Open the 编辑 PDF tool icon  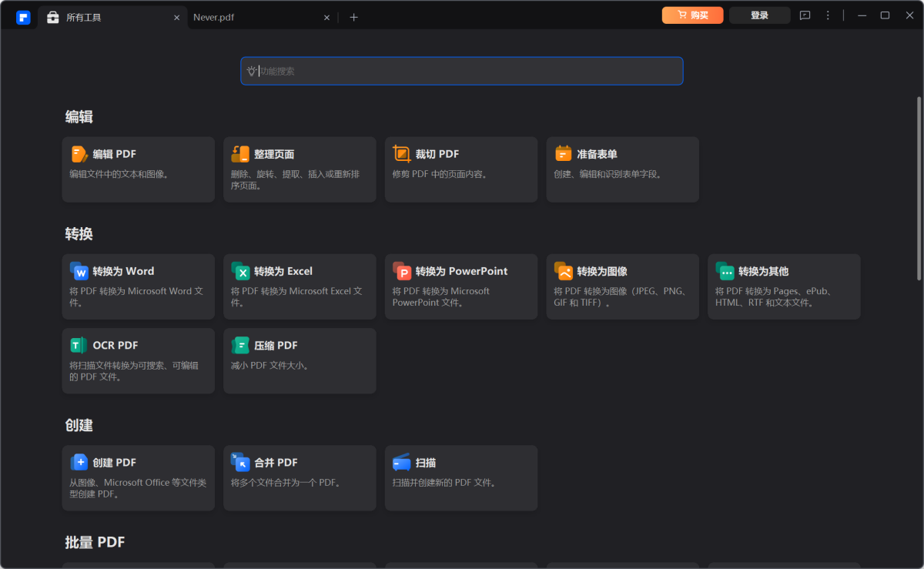(x=79, y=154)
